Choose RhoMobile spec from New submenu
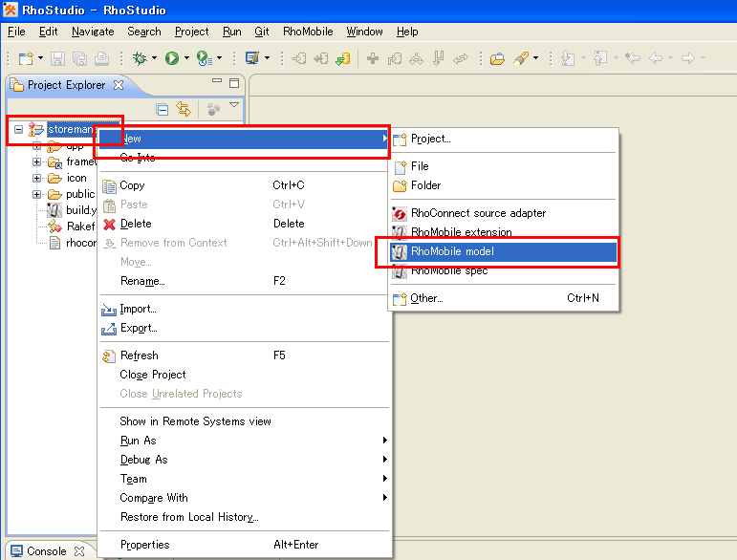737x560 pixels. coord(503,270)
